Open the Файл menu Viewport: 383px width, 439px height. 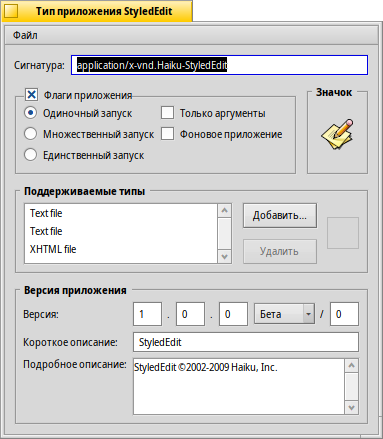25,35
